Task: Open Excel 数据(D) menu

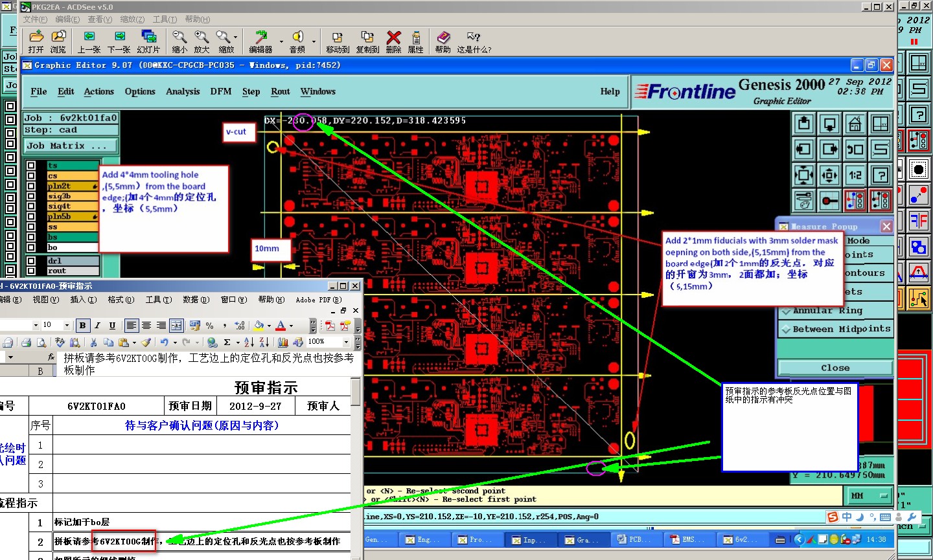Action: click(196, 300)
